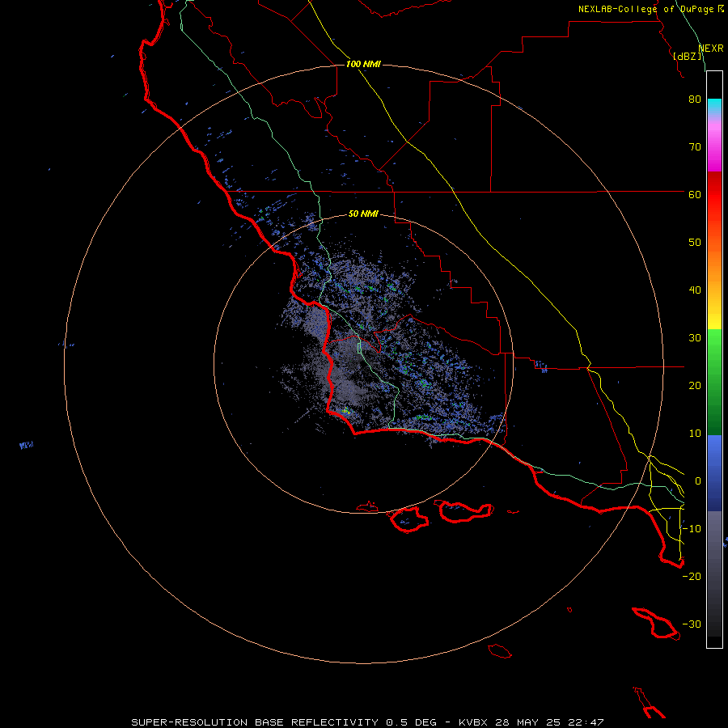728x728 pixels.
Task: Click the "28 MAY 25" date in the footer
Action: tap(528, 722)
